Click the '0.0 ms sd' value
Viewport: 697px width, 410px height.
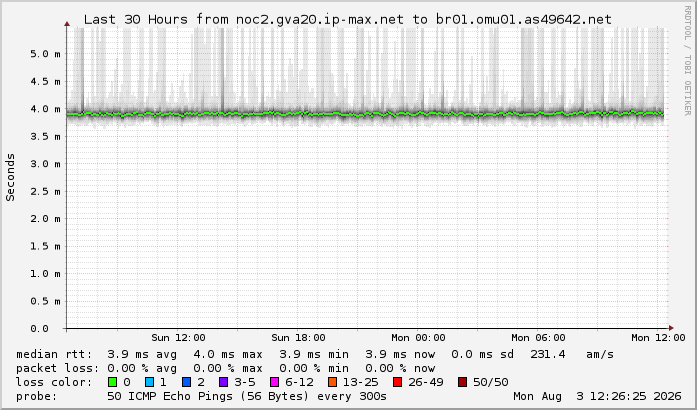point(483,354)
